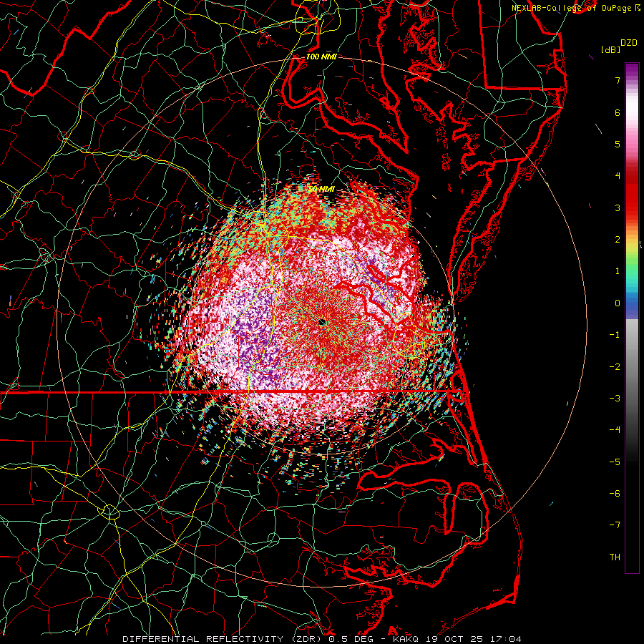Click the TH threshold label on scale
644x644 pixels.
tap(615, 557)
